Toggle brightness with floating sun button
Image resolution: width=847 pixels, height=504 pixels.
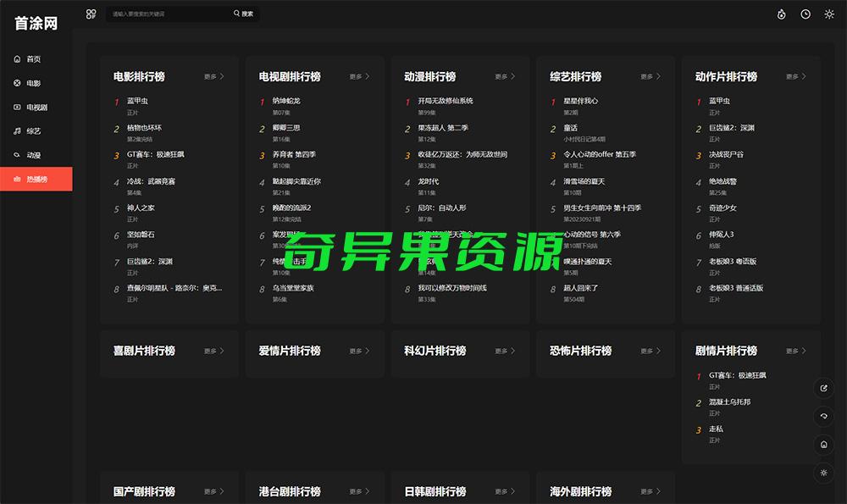pyautogui.click(x=825, y=472)
